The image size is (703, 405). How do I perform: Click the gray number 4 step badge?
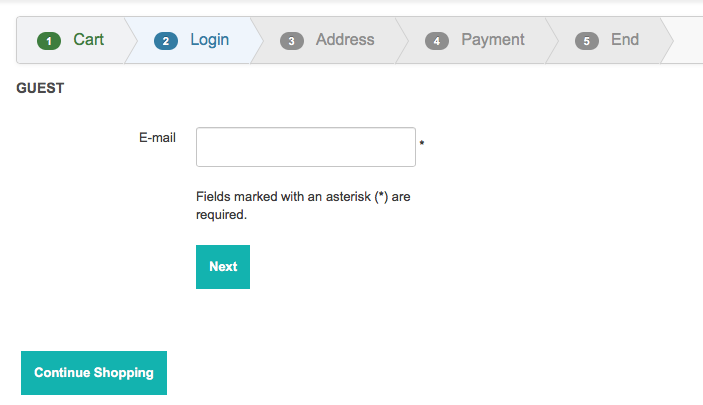(x=437, y=41)
